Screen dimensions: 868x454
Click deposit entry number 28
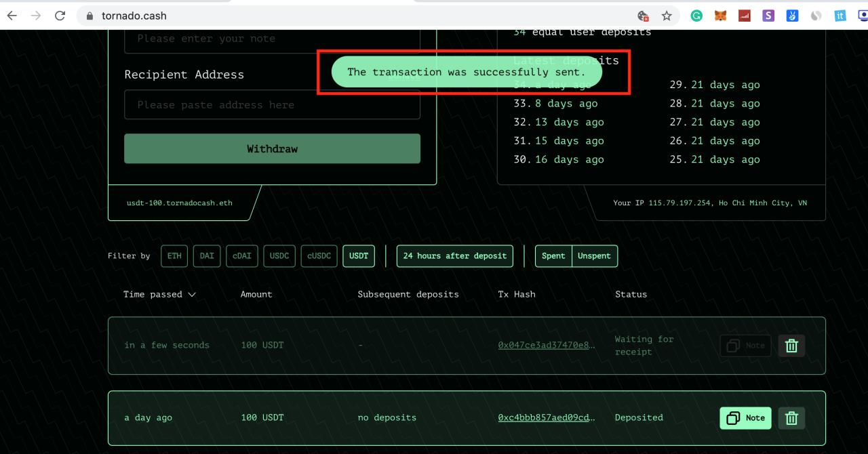715,104
